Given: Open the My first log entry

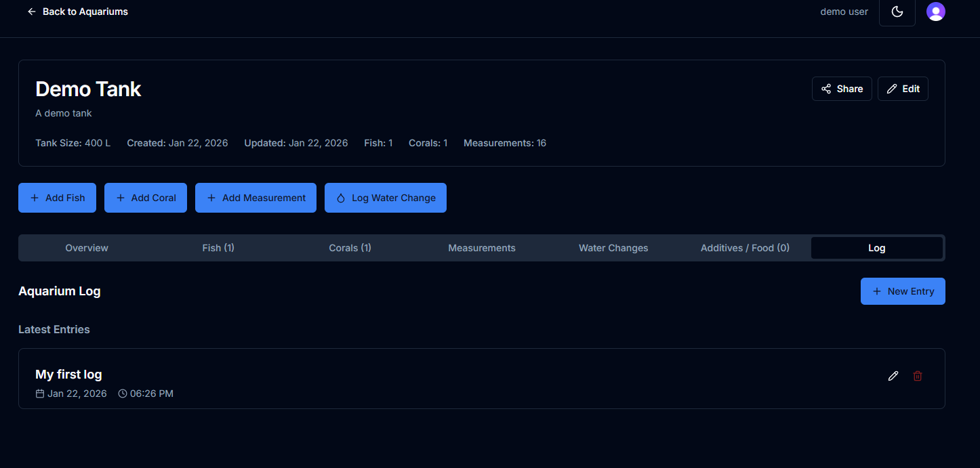Looking at the screenshot, I should point(68,375).
